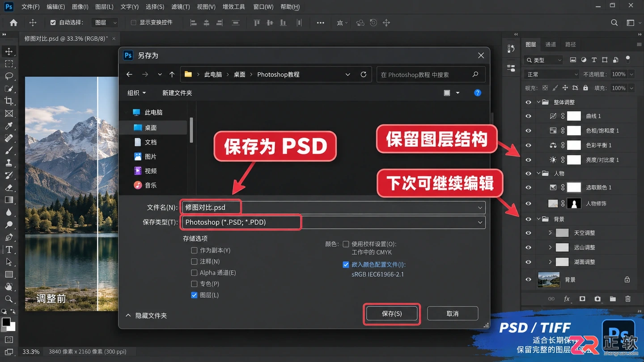Add a layer mask from Layers panel footer
This screenshot has width=644, height=362.
pos(582,299)
